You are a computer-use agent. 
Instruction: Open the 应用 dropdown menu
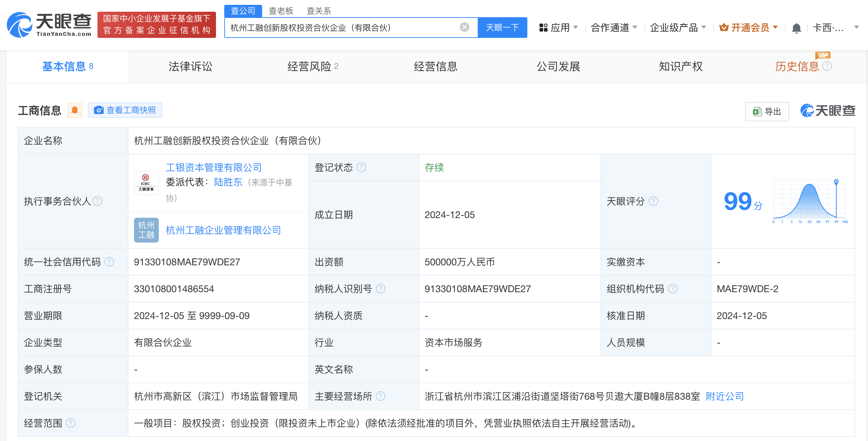pos(558,28)
